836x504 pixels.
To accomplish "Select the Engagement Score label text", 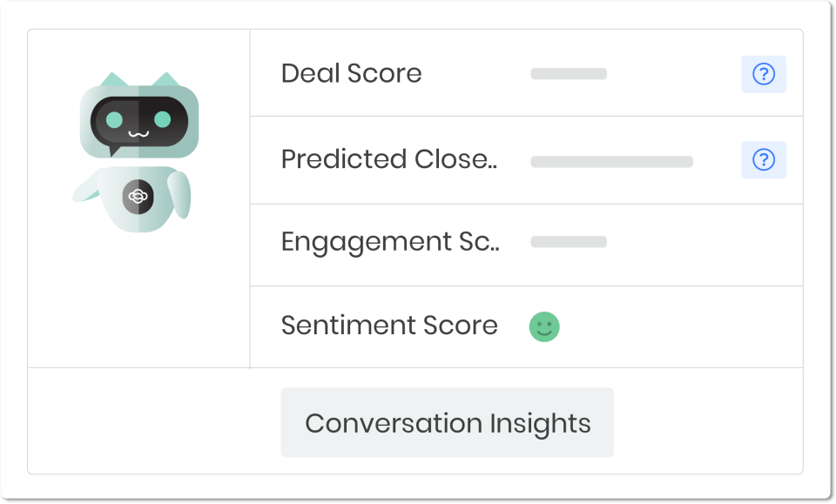I will point(389,242).
